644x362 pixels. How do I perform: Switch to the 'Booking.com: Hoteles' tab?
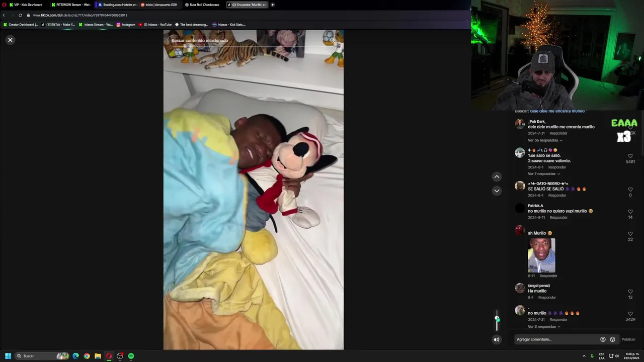pos(117,5)
